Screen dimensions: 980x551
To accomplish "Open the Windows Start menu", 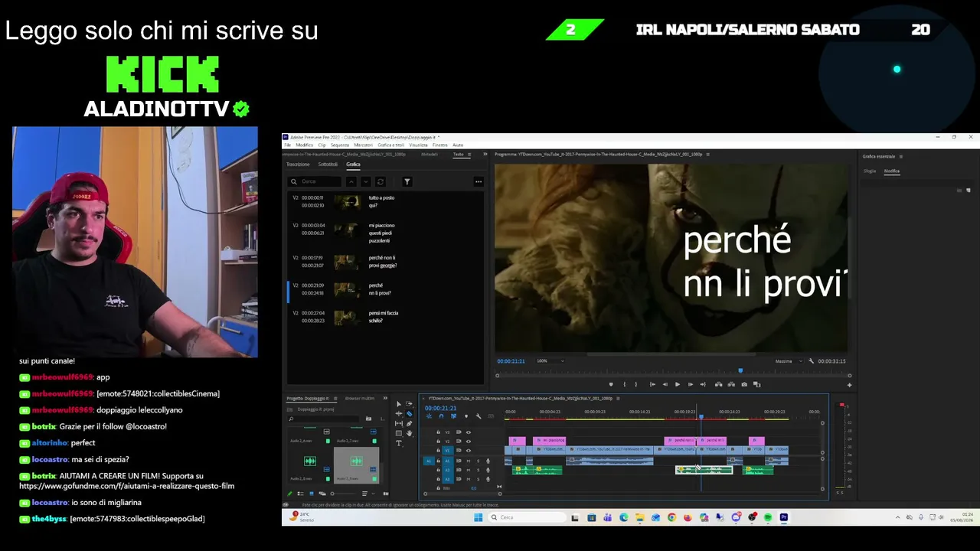I will pos(479,517).
